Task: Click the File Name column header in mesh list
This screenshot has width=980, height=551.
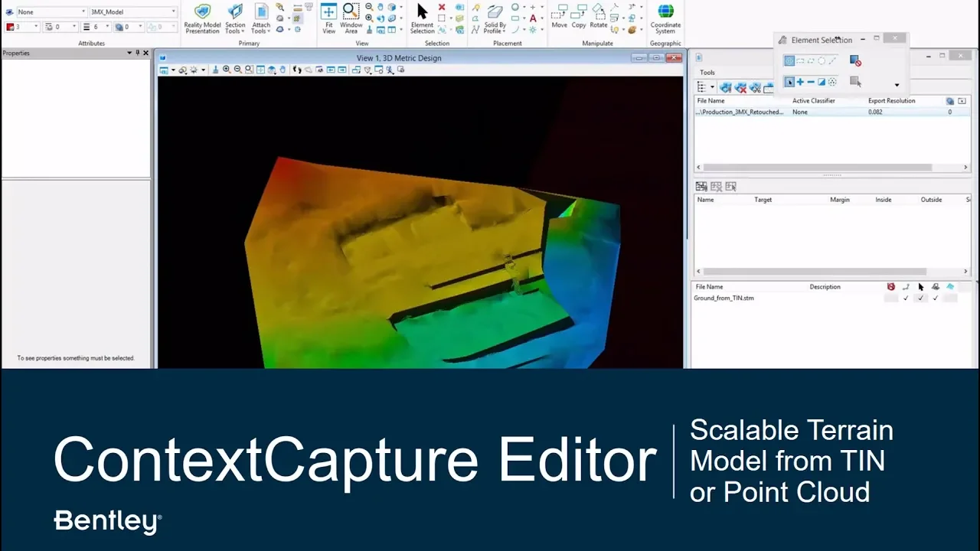Action: (x=710, y=101)
